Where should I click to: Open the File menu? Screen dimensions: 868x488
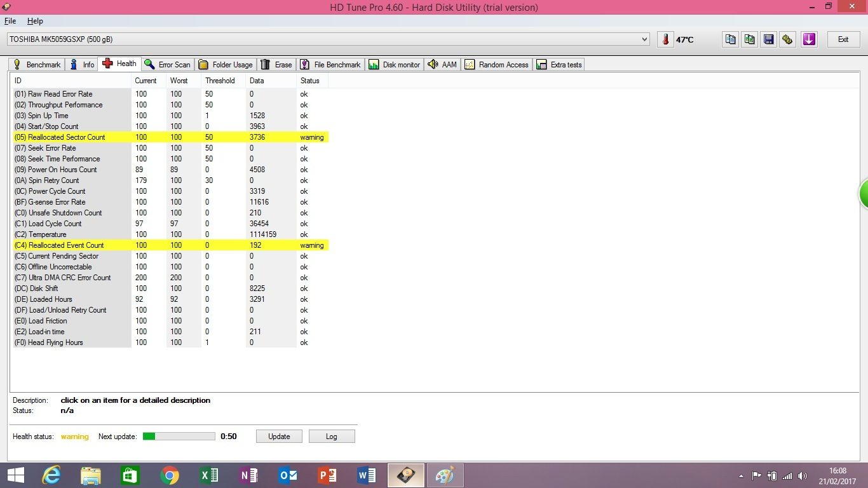[10, 21]
